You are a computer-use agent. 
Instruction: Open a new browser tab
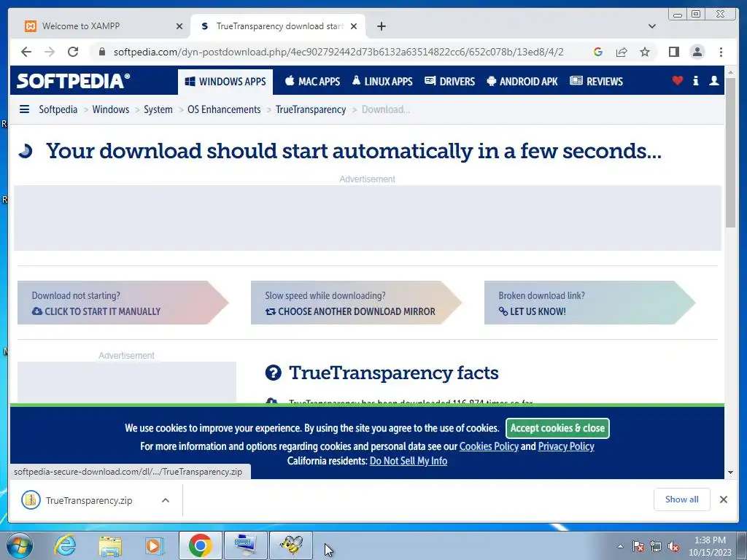(x=381, y=26)
